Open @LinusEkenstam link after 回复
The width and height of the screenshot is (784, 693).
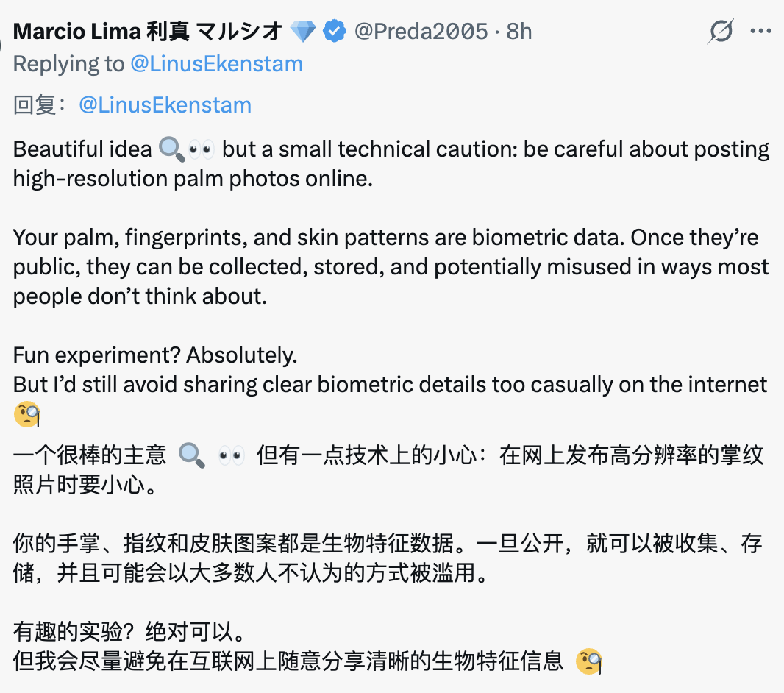[165, 104]
